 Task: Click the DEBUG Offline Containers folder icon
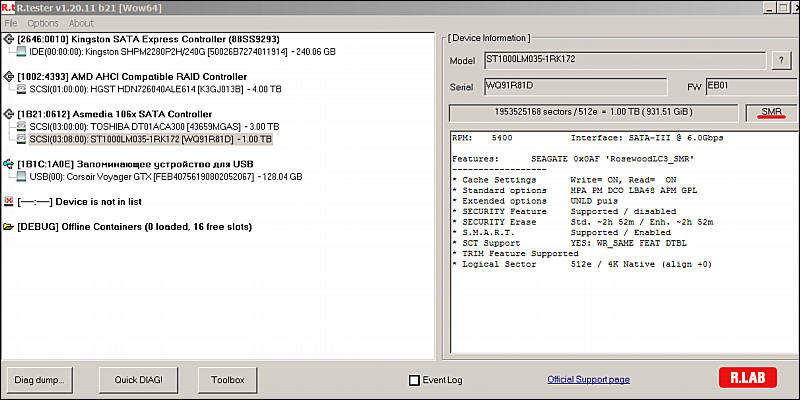(8, 227)
